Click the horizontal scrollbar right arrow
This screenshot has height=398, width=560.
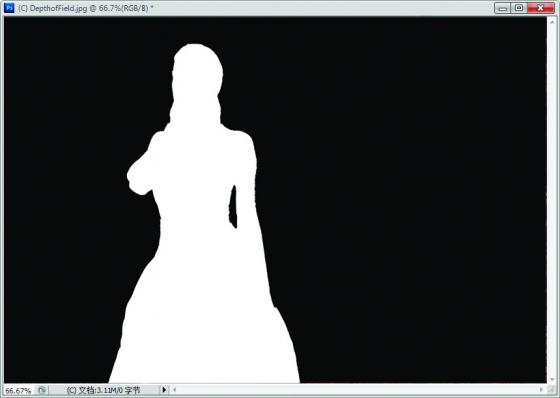click(542, 390)
